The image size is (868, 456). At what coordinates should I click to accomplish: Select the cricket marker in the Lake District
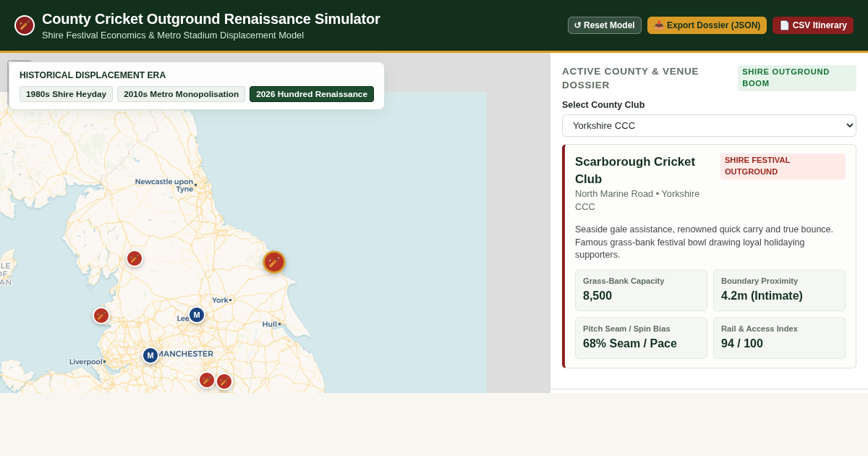(135, 258)
